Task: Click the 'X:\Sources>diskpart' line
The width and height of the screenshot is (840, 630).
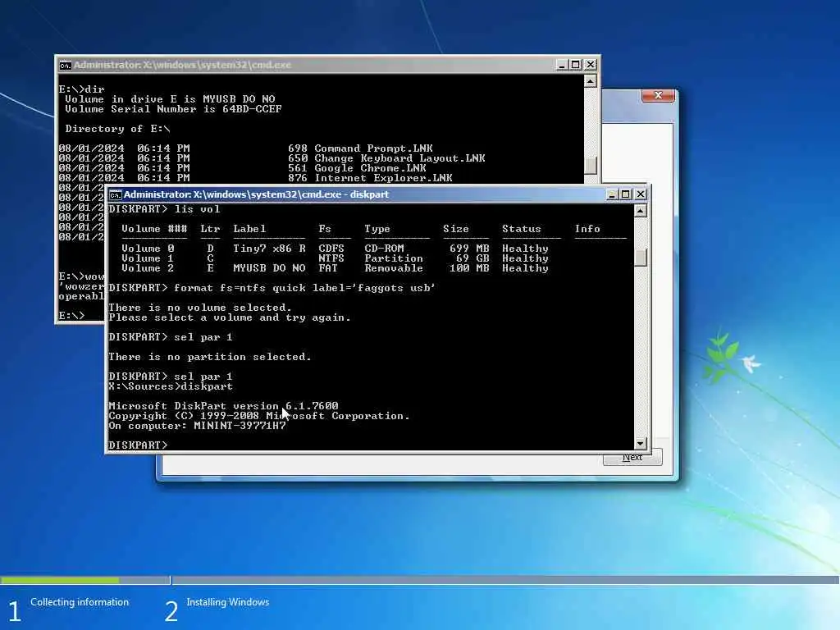Action: pyautogui.click(x=171, y=386)
